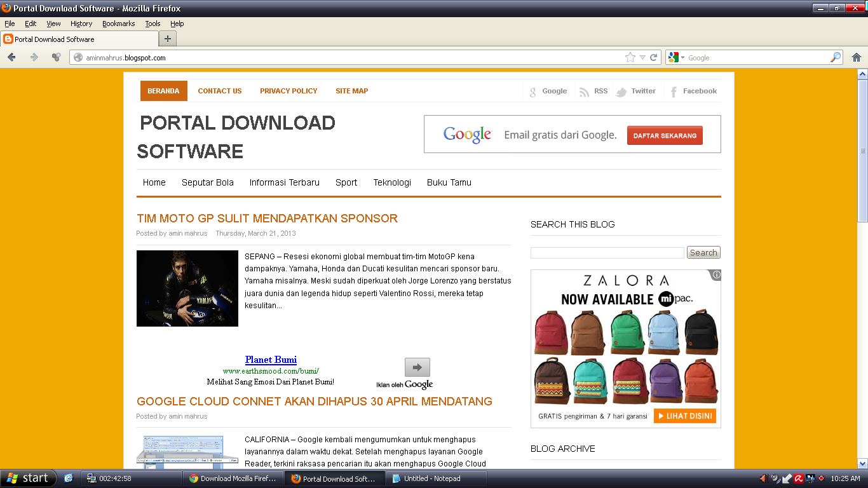Open the Tools menu
The height and width of the screenshot is (488, 868).
[153, 24]
